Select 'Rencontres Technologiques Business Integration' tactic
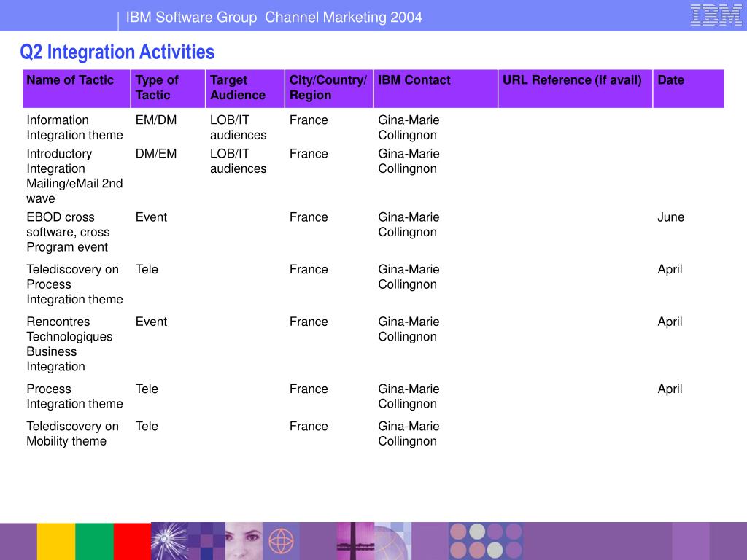The height and width of the screenshot is (560, 747). (x=69, y=344)
